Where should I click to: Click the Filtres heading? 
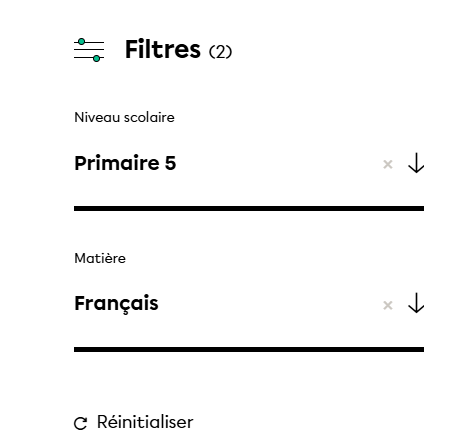point(163,49)
